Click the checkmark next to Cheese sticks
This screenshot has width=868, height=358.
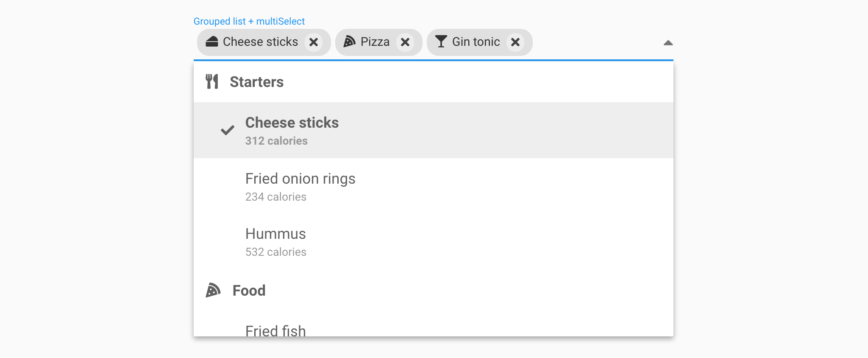[227, 130]
